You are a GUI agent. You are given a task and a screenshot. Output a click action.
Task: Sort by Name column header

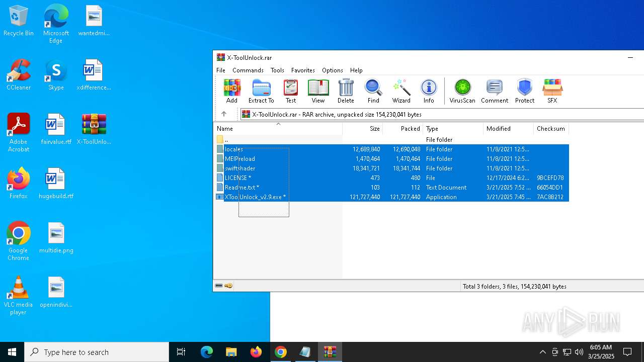[x=278, y=129]
